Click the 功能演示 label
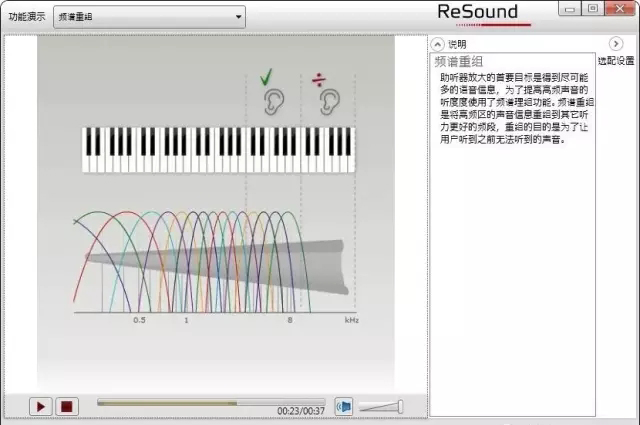Screen dimensions: 640x425 point(26,17)
